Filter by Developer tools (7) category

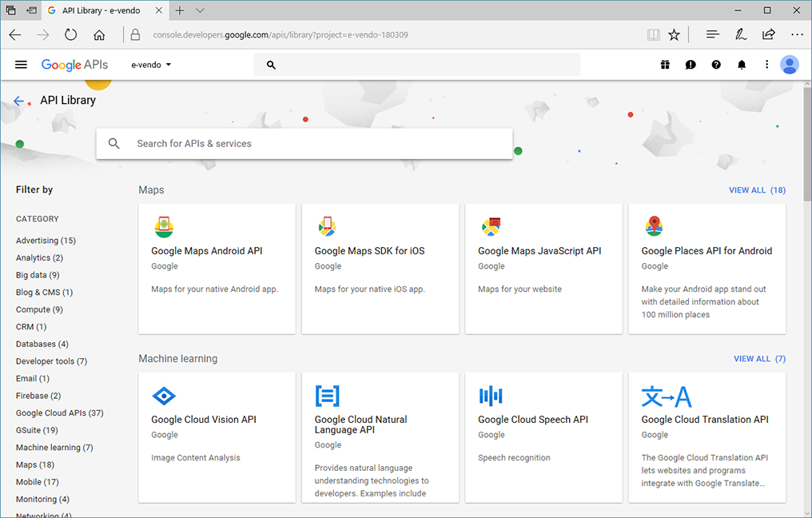click(x=51, y=361)
